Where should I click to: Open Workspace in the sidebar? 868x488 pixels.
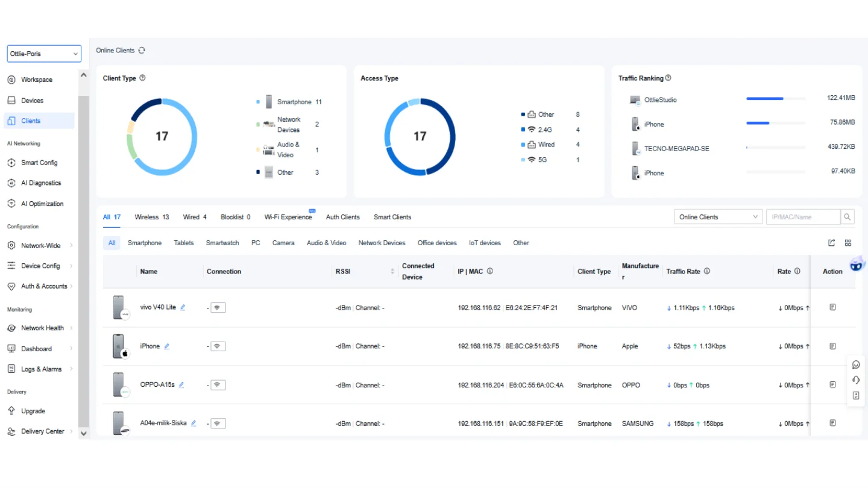tap(37, 80)
